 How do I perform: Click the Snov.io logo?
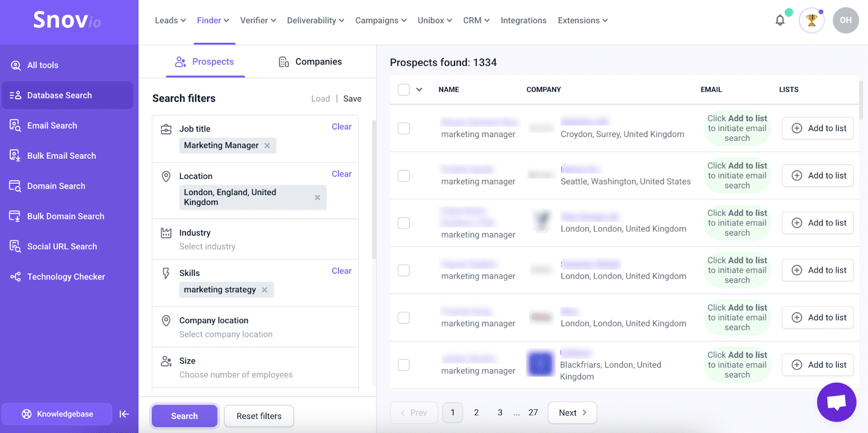click(67, 21)
